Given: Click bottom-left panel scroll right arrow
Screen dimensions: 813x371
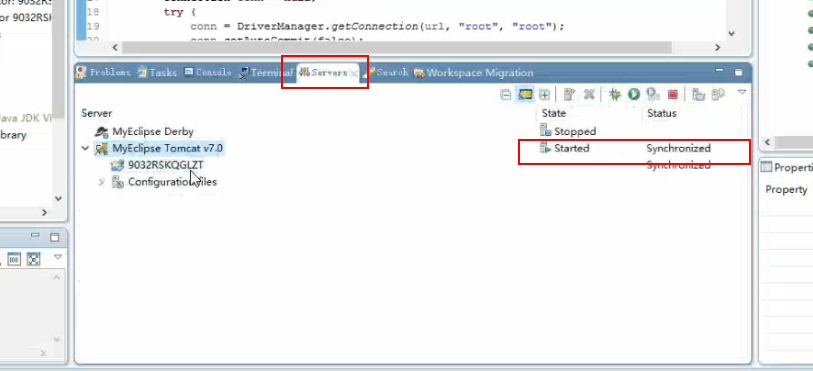Looking at the screenshot, I should coord(43,353).
